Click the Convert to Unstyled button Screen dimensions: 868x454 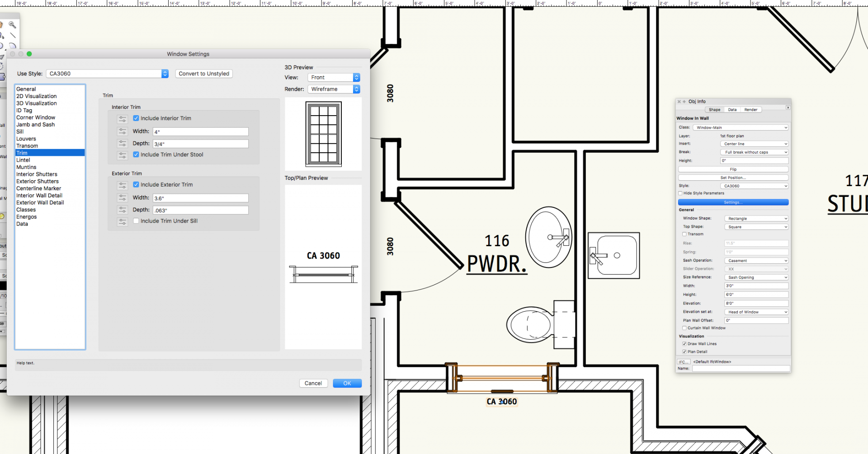click(204, 74)
